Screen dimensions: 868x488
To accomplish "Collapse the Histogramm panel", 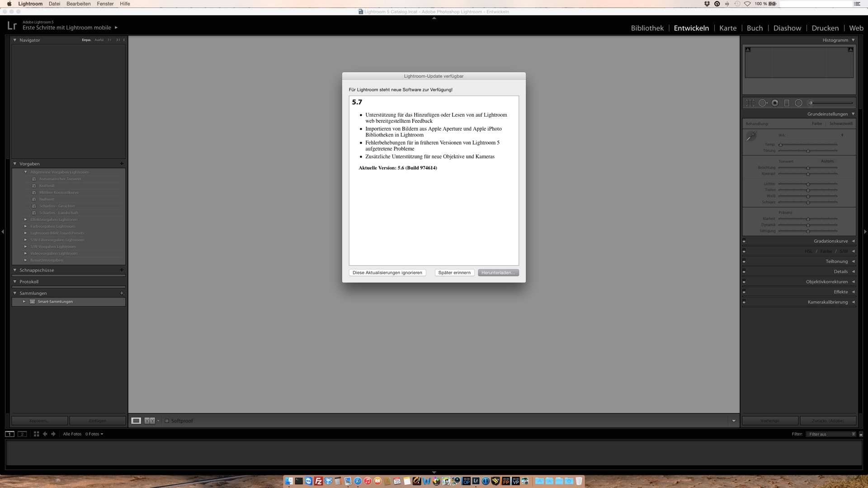I will pos(853,40).
